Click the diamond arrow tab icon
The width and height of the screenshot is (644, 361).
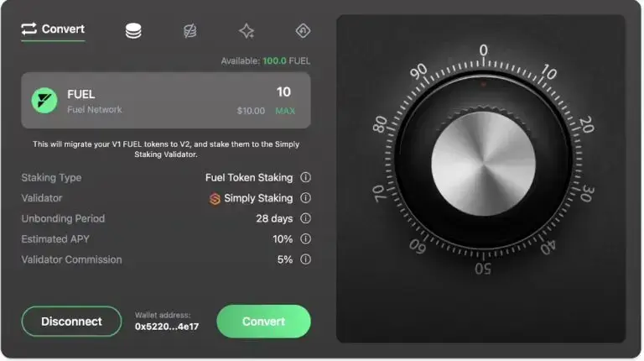303,30
